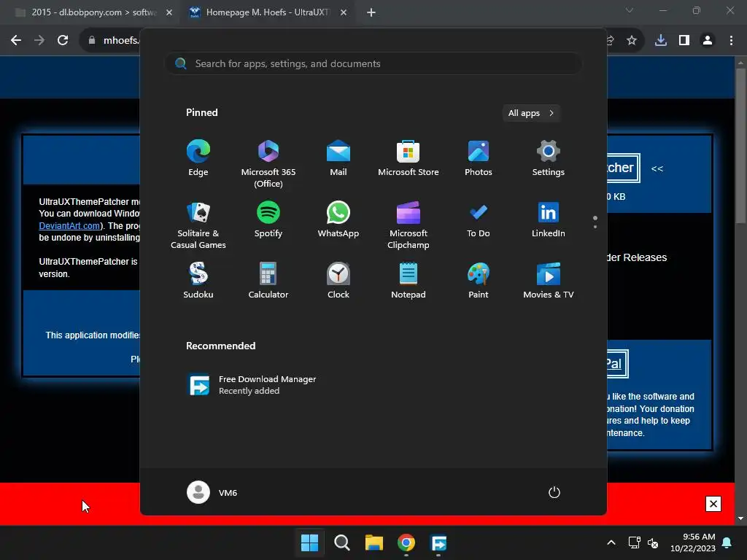The height and width of the screenshot is (560, 747).
Task: Follow the DeviantArt.com link on webpage
Action: pos(69,226)
